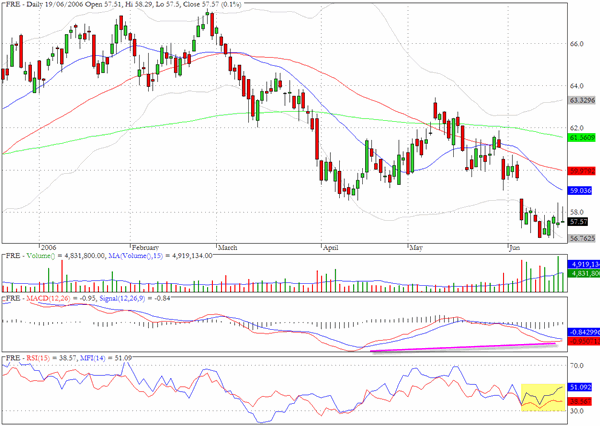Screen dimensions: 600x426
Task: Click the black 57.57 last price tag
Action: (x=578, y=222)
